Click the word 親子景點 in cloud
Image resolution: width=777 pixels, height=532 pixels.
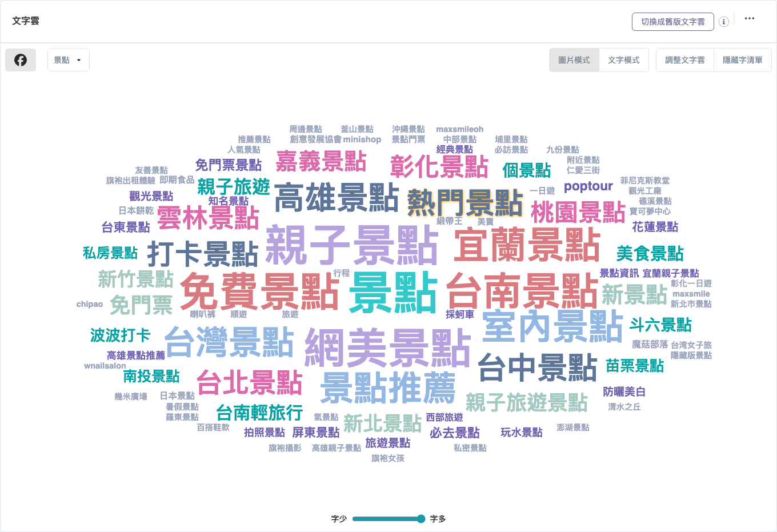click(352, 246)
